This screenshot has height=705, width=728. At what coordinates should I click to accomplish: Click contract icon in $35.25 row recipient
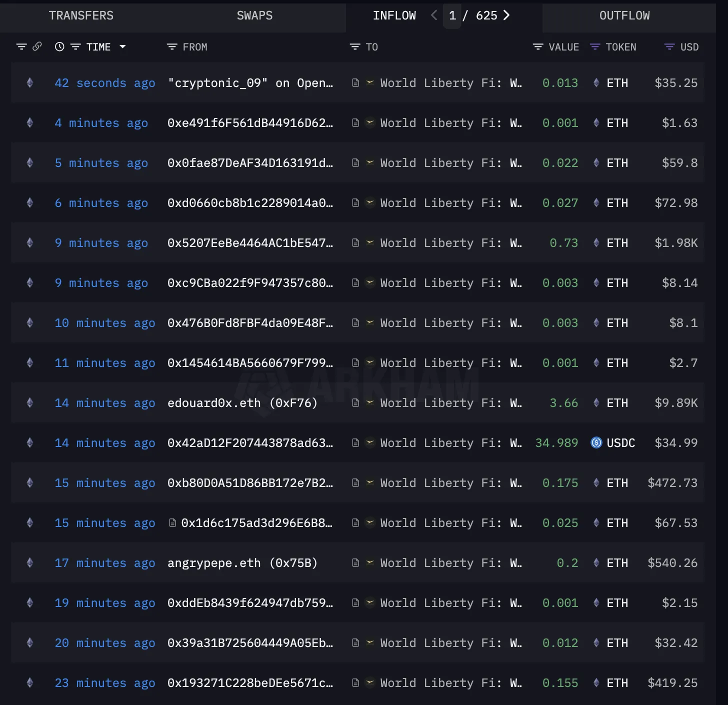coord(355,83)
